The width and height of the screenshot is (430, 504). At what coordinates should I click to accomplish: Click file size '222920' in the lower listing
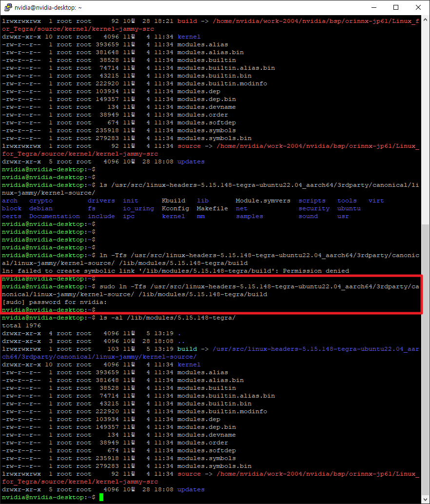pyautogui.click(x=107, y=411)
